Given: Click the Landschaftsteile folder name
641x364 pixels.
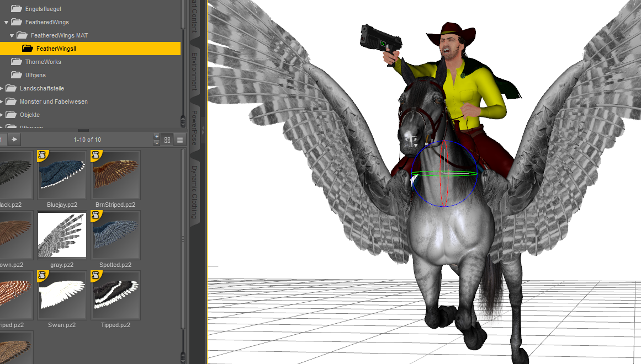Looking at the screenshot, I should (x=42, y=88).
